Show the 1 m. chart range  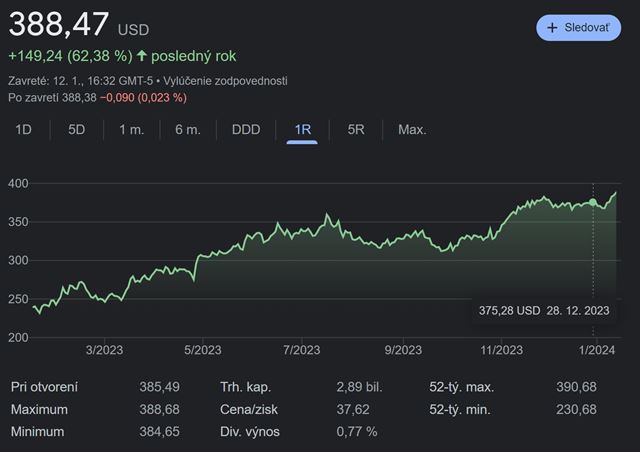[x=132, y=129]
